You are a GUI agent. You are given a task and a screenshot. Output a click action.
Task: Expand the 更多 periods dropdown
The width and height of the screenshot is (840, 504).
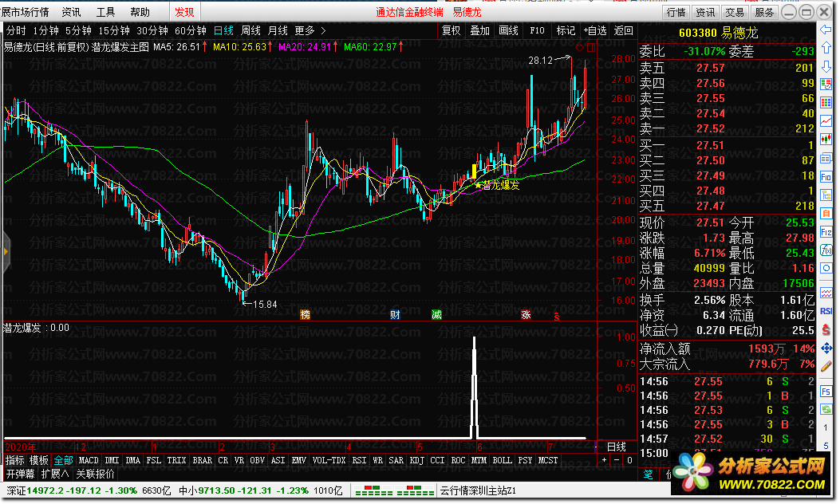click(310, 30)
